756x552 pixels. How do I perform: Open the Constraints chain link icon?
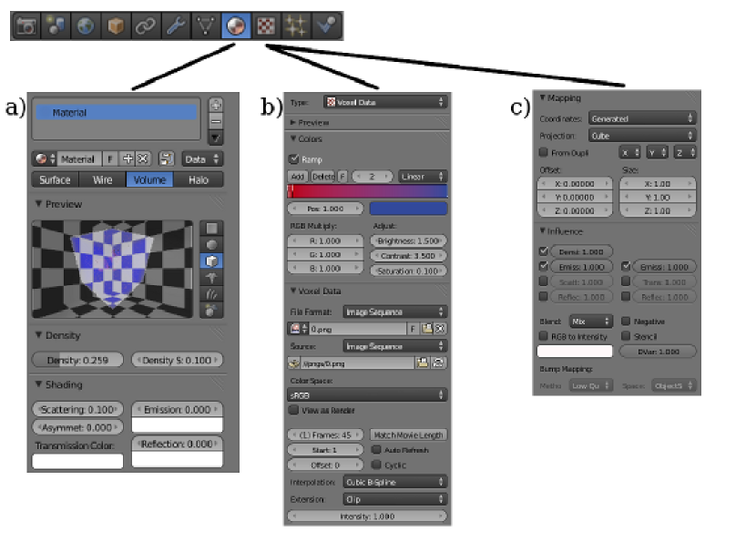144,26
